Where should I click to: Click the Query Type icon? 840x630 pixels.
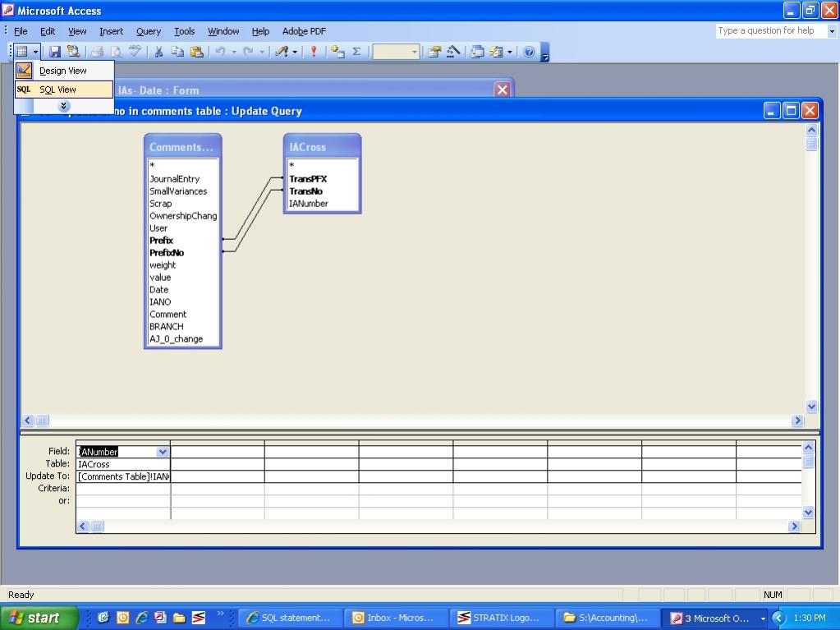pos(282,52)
